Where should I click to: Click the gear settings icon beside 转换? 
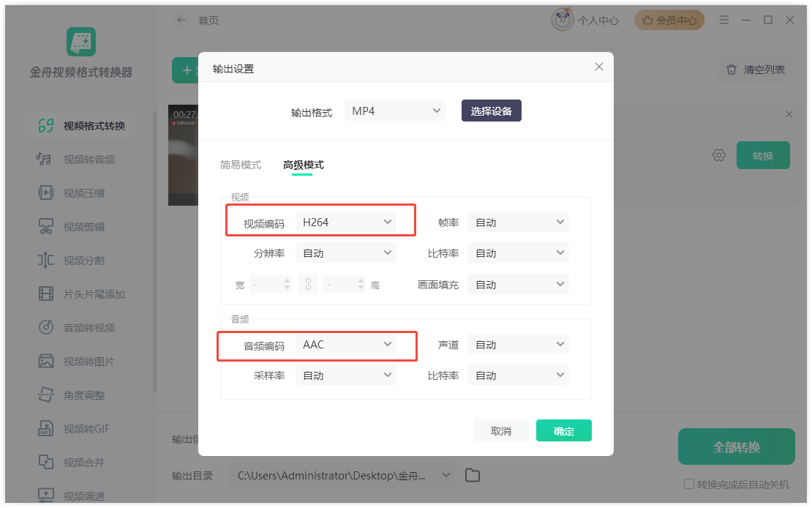coord(718,155)
